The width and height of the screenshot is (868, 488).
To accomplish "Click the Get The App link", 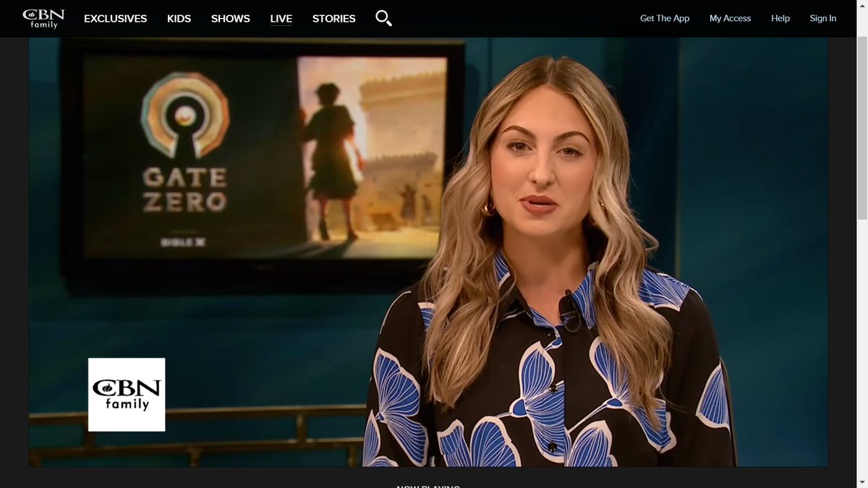I will (664, 18).
